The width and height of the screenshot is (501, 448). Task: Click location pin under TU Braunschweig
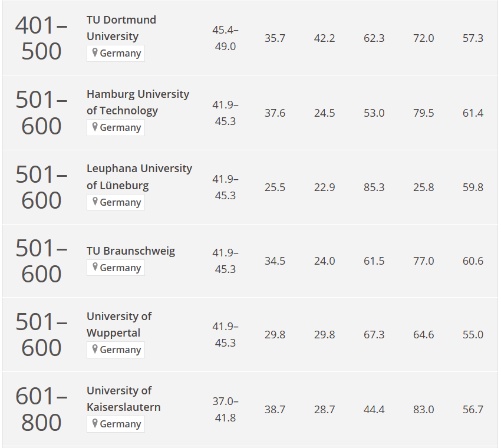click(94, 267)
